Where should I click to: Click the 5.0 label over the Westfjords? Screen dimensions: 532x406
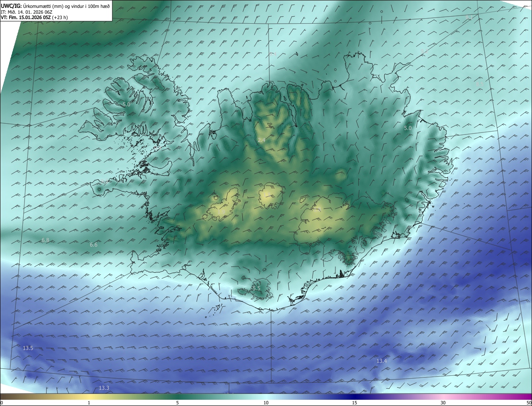coord(126,105)
